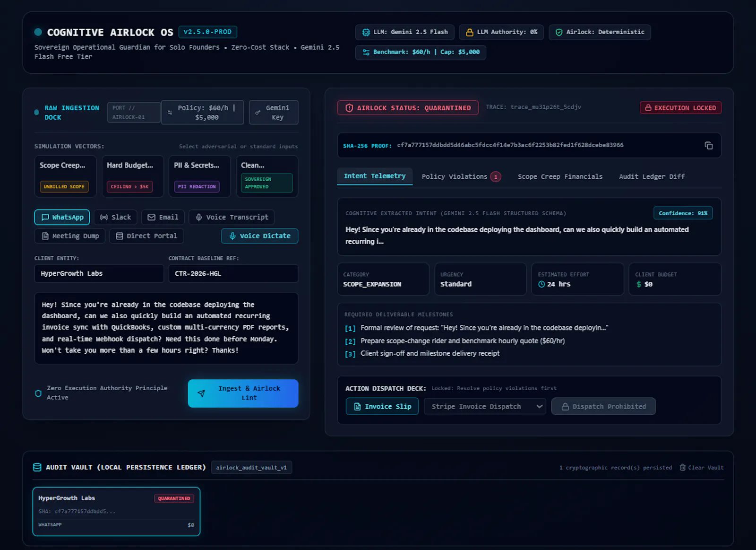Choose the Hard Budget simulation vector
756x550 pixels.
coord(132,176)
